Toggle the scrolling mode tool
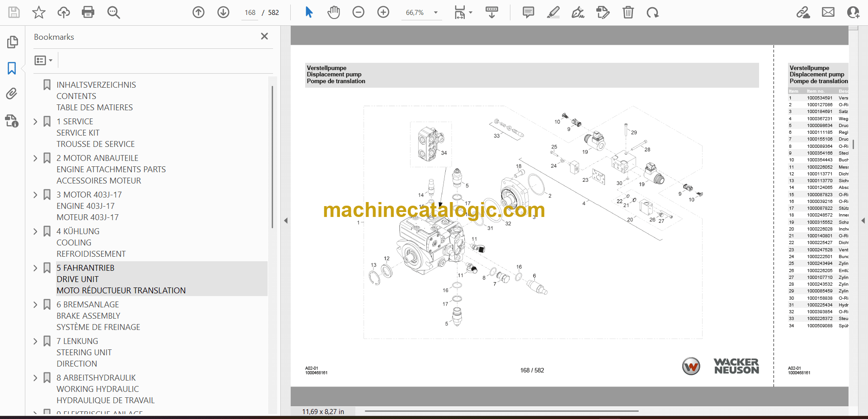This screenshot has width=868, height=419. (x=492, y=12)
